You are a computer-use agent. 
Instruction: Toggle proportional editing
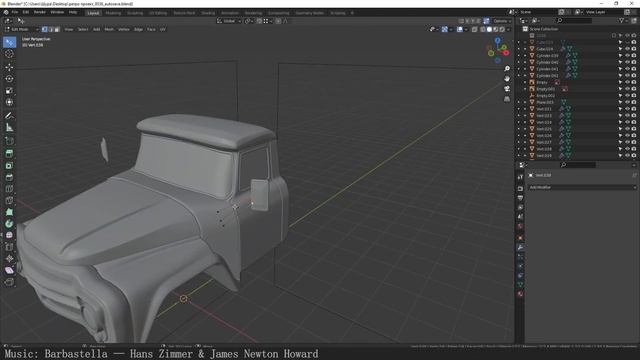pyautogui.click(x=278, y=21)
